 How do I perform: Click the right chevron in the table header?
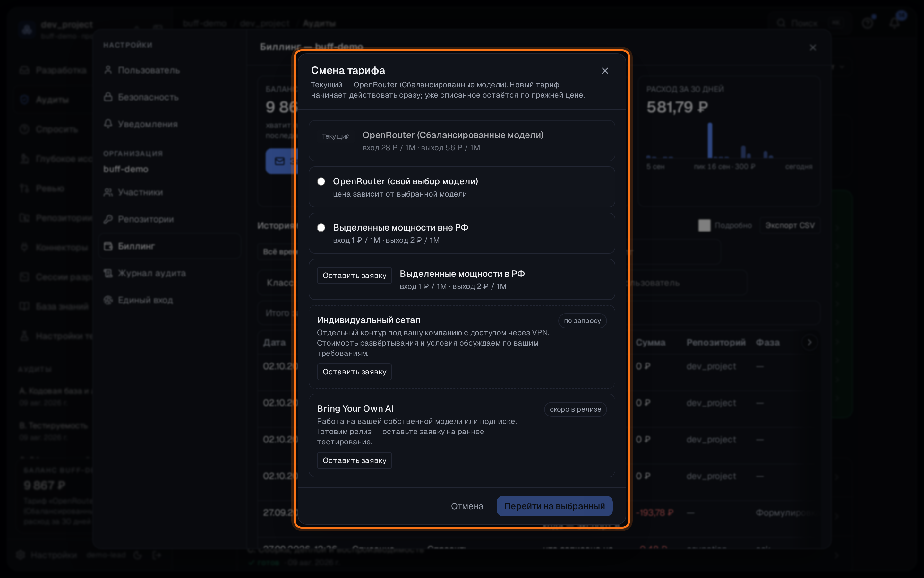click(x=809, y=343)
